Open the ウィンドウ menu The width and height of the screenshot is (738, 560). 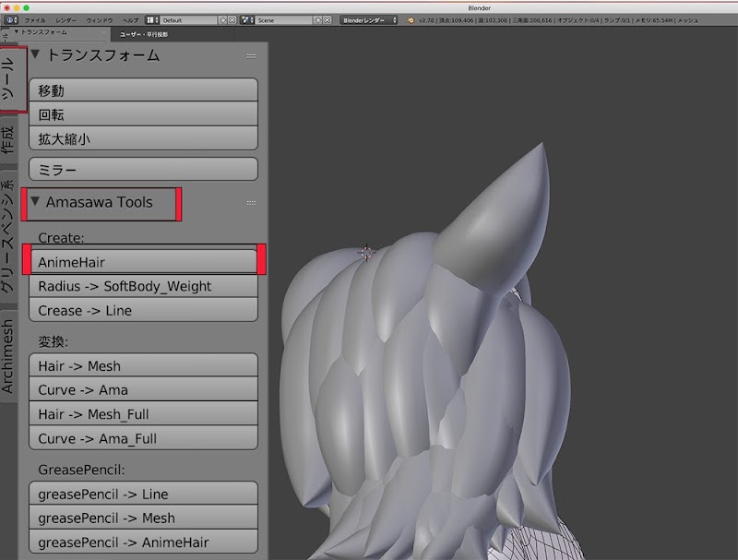pos(100,20)
